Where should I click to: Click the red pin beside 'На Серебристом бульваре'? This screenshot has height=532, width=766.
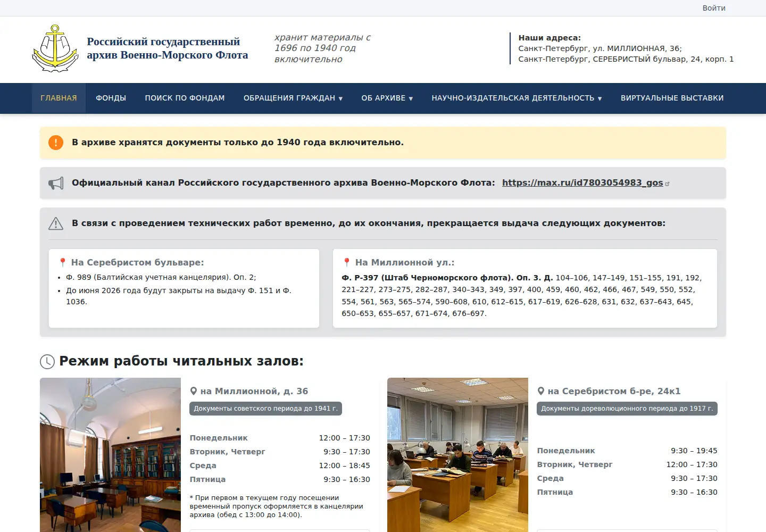(x=62, y=262)
